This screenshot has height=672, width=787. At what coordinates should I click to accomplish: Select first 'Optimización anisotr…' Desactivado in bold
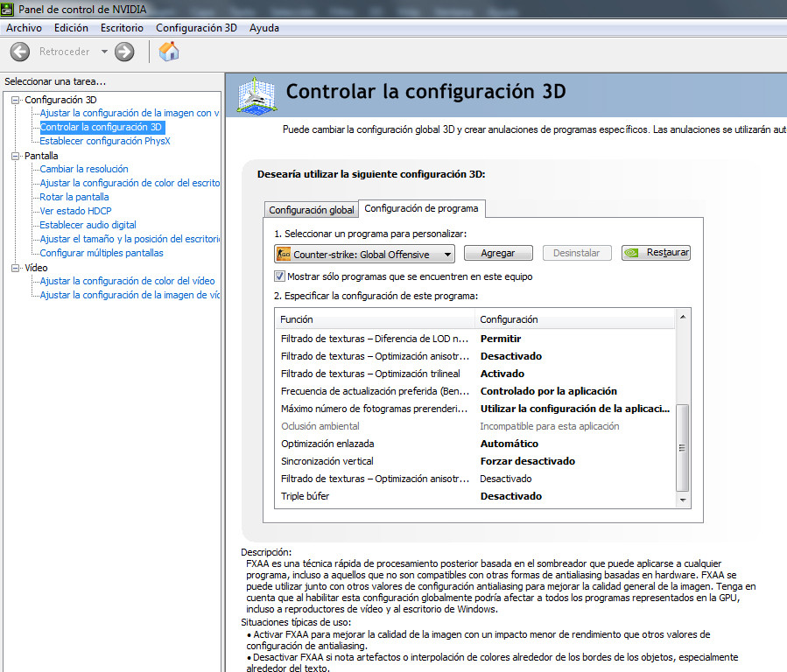click(511, 356)
